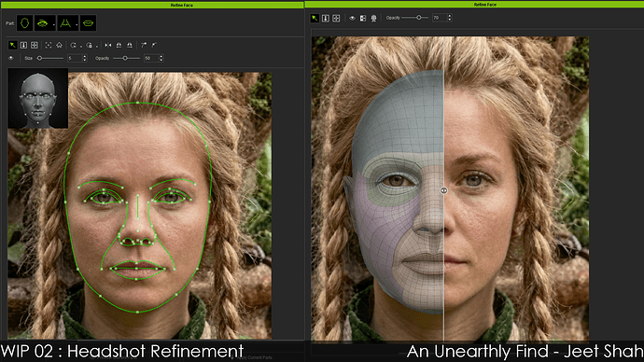Viewport: 644px width, 362px height.
Task: Decrease left Opacity with down stepper
Action: tap(161, 60)
